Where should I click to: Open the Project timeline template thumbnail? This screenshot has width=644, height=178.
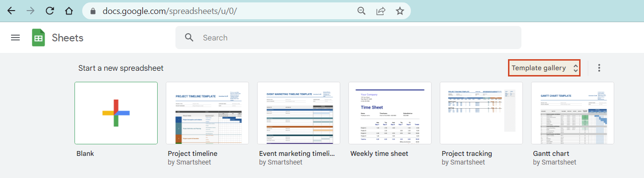tap(207, 113)
